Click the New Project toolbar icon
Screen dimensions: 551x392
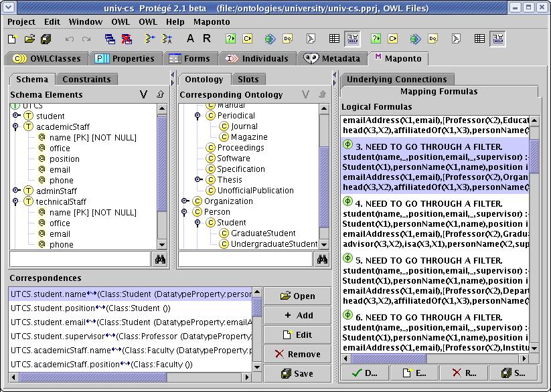coord(12,39)
